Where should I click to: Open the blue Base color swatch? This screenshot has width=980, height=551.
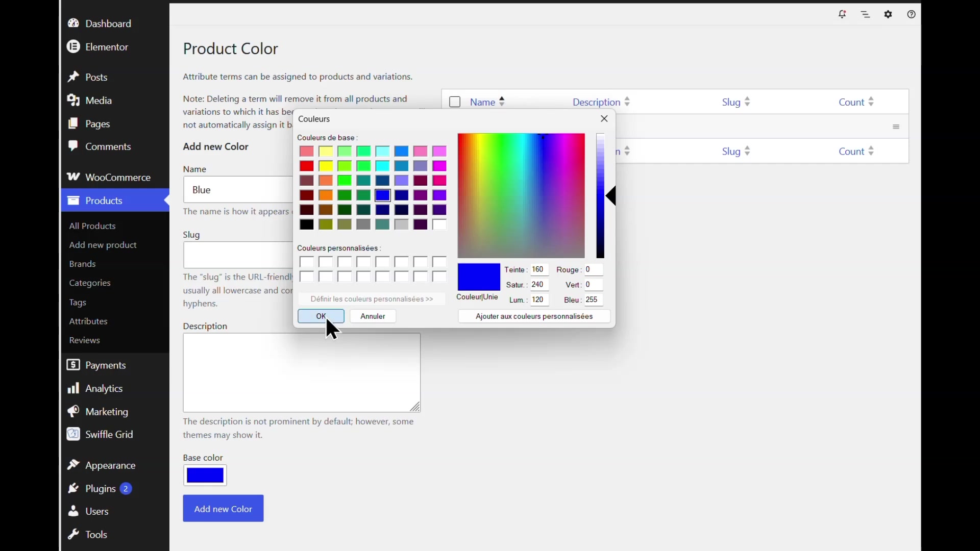click(x=205, y=475)
